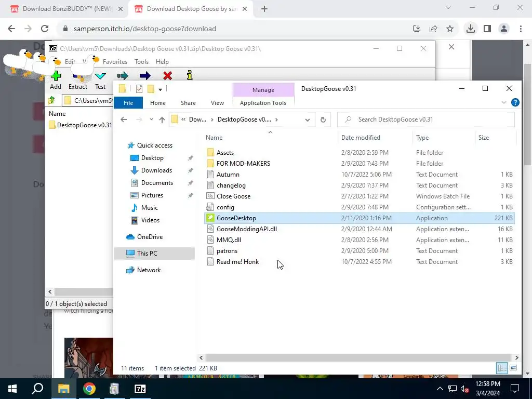Open the Explorer Share ribbon tab
The image size is (532, 399).
click(x=188, y=103)
